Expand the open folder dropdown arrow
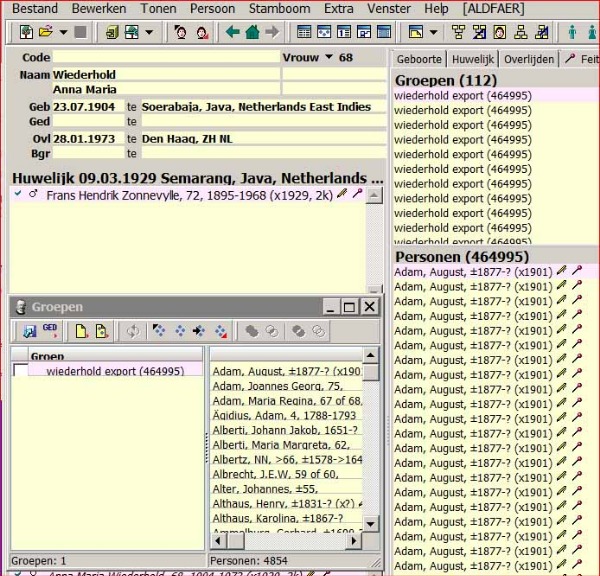This screenshot has height=576, width=600. tap(62, 32)
